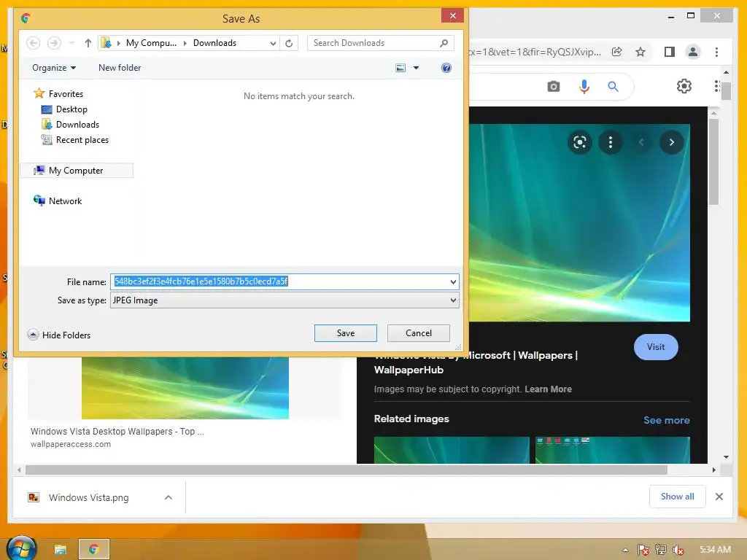Click the Cancel button
The image size is (747, 560).
418,332
